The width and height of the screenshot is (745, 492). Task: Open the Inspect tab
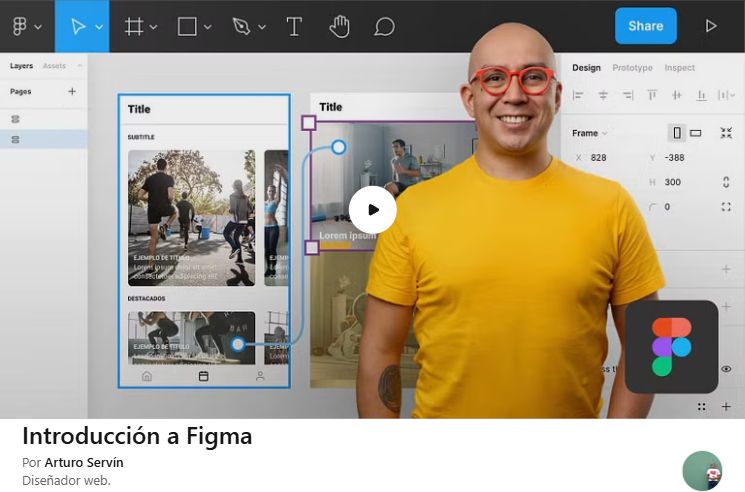[679, 67]
